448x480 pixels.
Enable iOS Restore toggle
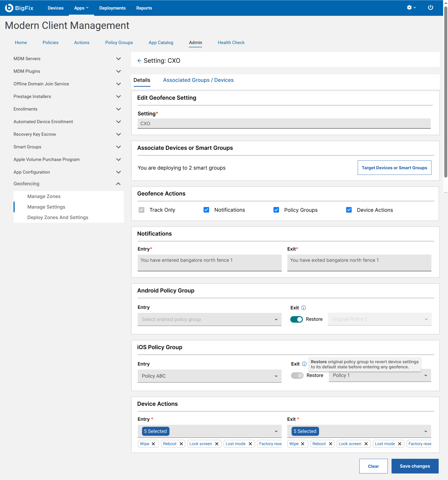[x=297, y=376]
